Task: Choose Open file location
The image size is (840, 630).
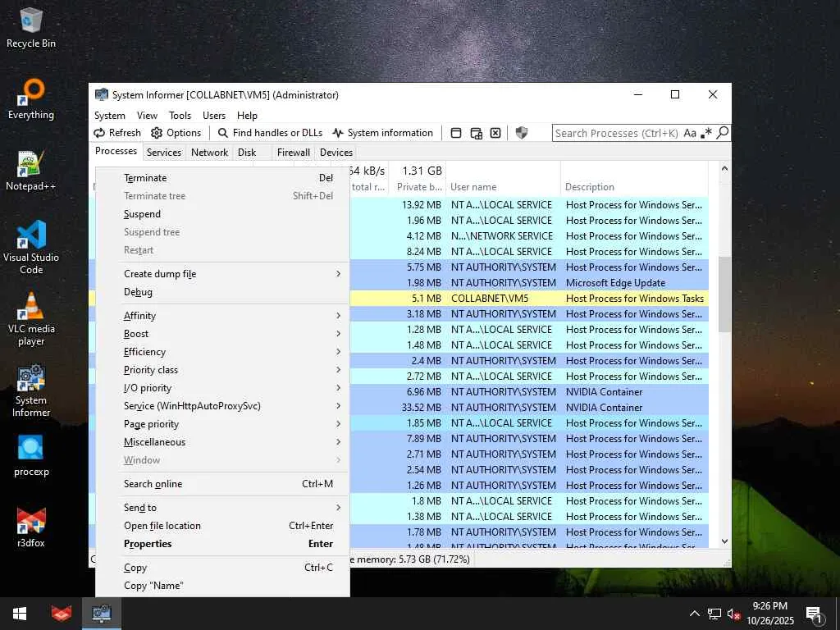Action: (223, 526)
